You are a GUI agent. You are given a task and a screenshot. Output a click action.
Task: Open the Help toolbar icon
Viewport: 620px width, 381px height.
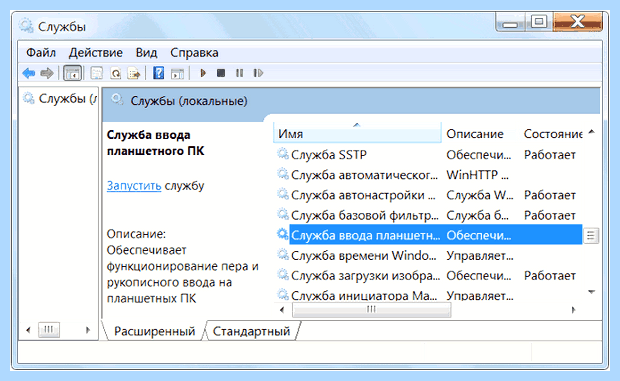(159, 73)
